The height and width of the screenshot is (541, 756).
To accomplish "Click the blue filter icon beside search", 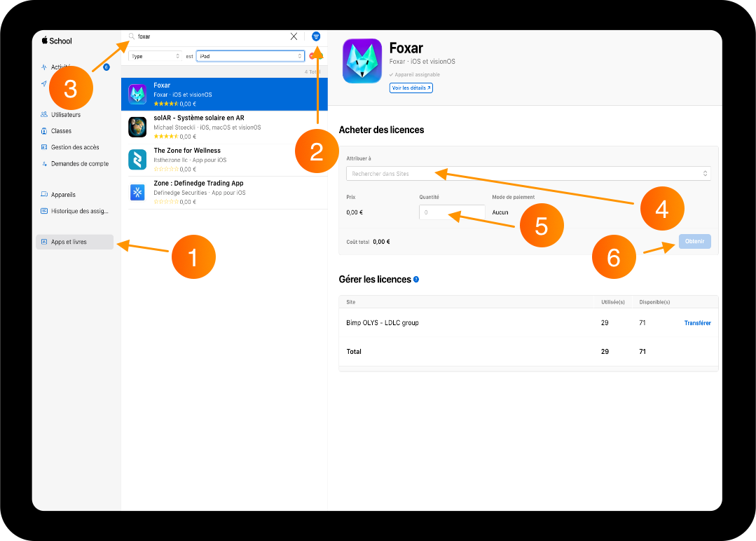I will coord(316,36).
